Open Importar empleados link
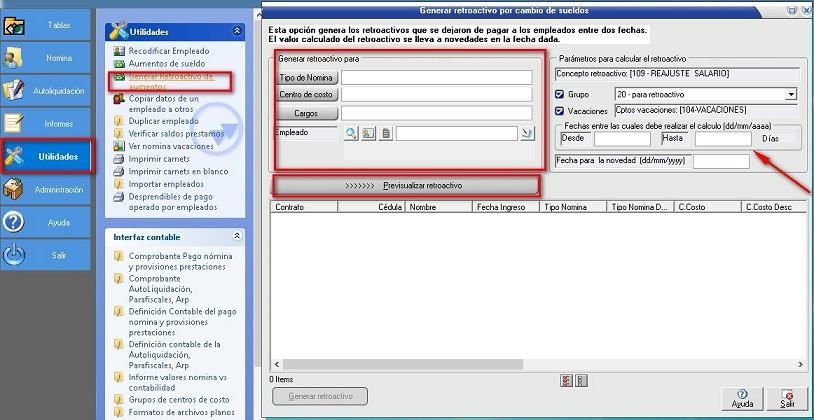 click(167, 183)
